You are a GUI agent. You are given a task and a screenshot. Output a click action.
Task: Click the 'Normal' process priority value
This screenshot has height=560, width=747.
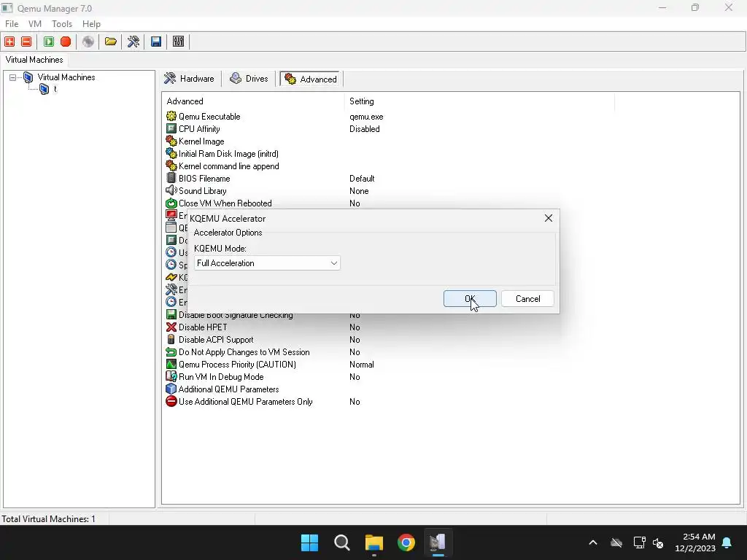tap(362, 365)
